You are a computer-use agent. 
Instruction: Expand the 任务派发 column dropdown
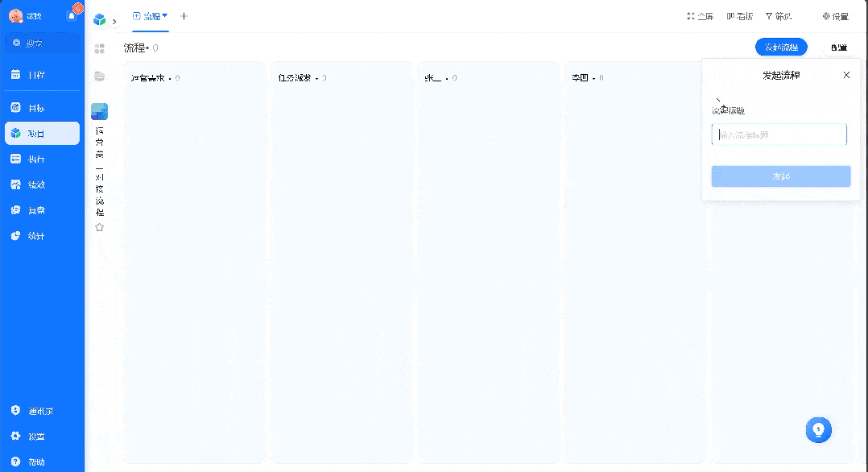coord(318,77)
